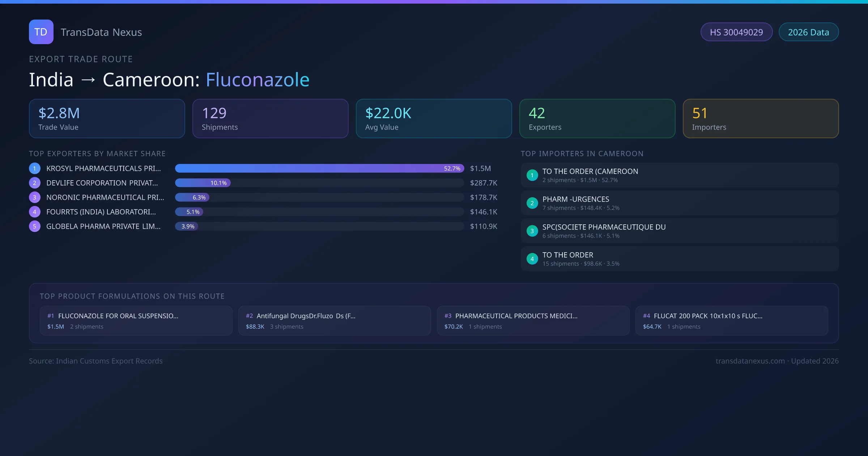The height and width of the screenshot is (456, 868).
Task: Select the green badge beside PHARM -URGENCES
Action: click(532, 203)
